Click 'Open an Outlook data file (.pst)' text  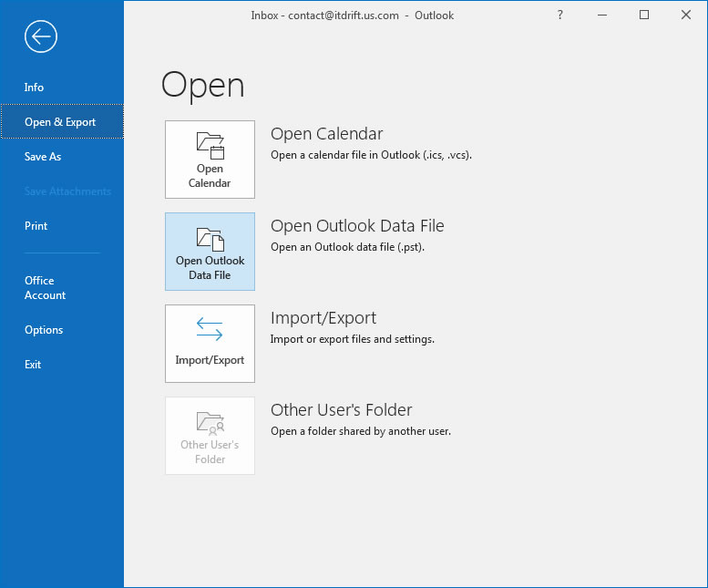pos(348,247)
